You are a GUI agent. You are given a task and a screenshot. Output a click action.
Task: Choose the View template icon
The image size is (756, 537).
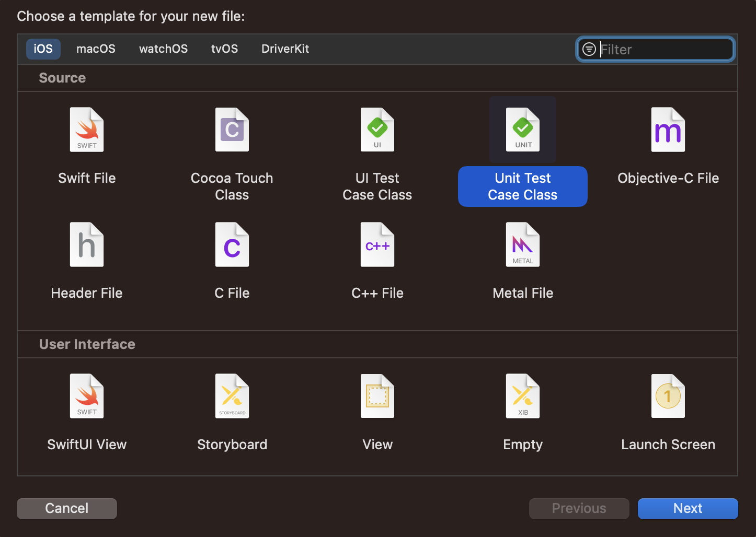(x=377, y=396)
